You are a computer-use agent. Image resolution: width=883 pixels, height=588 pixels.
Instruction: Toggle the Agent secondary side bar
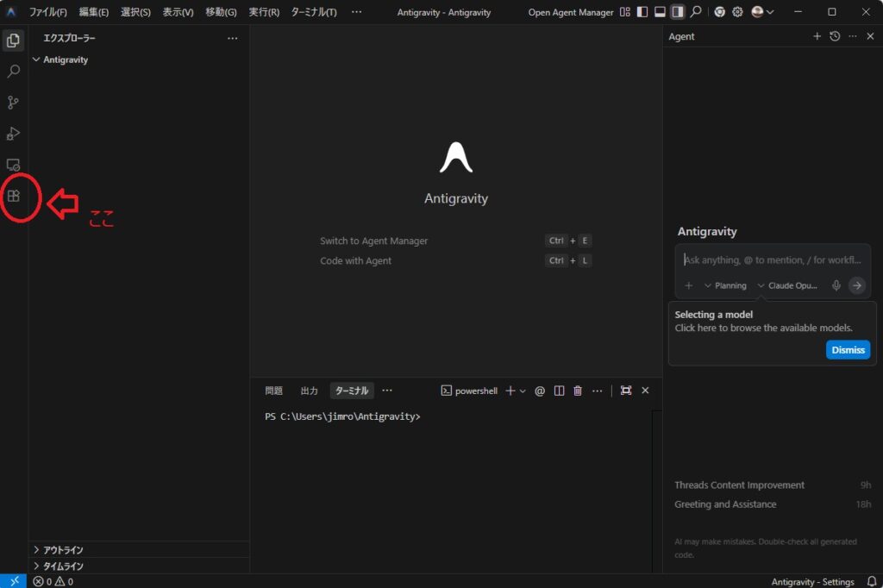pos(678,12)
